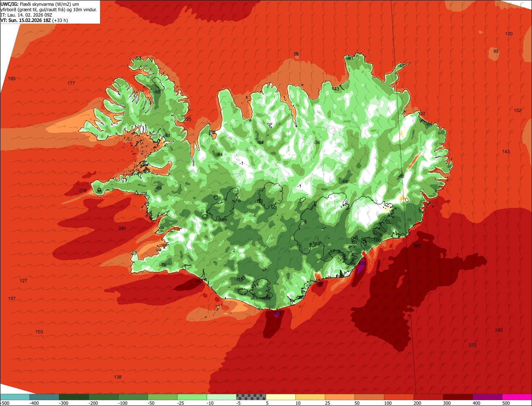Viewport: 532px width, 406px height.
Task: Click the red swatch between 200 and 300
Action: 428,397
